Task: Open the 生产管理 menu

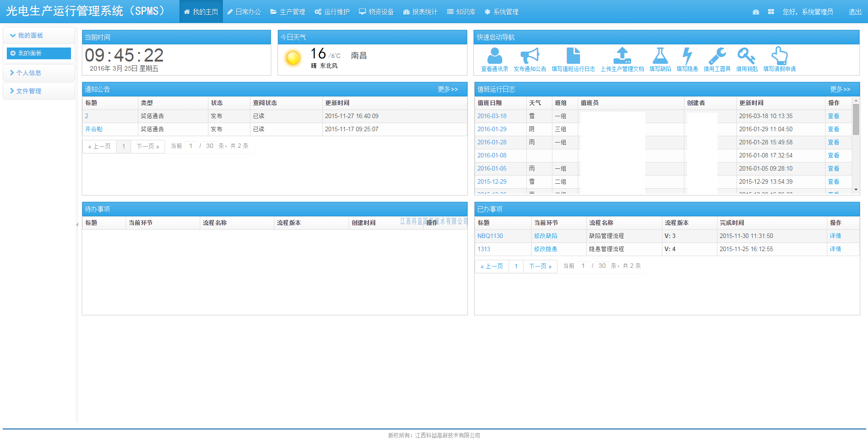Action: 288,12
